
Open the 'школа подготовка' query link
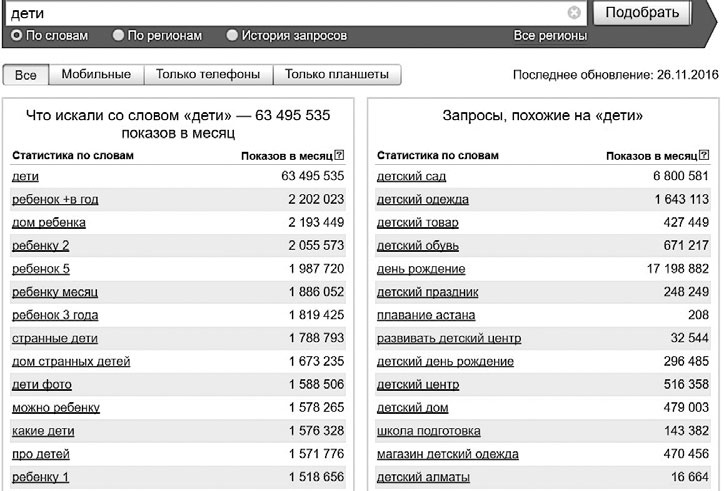click(x=428, y=431)
